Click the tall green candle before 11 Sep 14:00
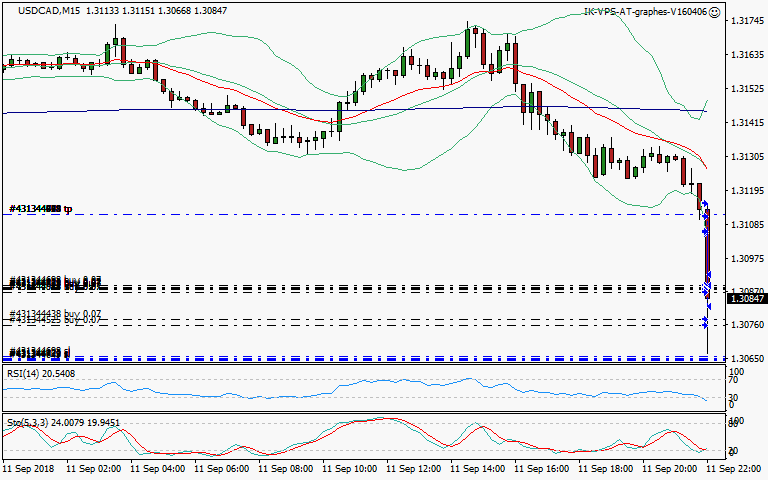768x480 pixels. tap(467, 43)
